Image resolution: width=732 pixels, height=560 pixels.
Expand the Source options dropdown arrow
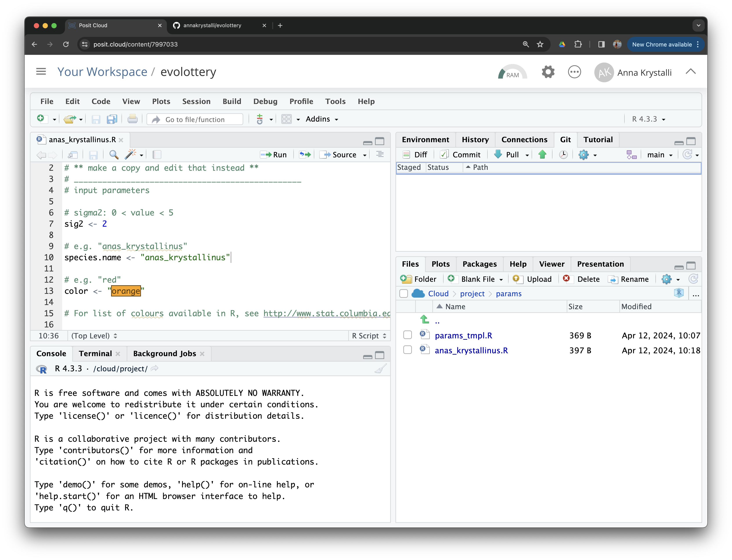point(365,155)
